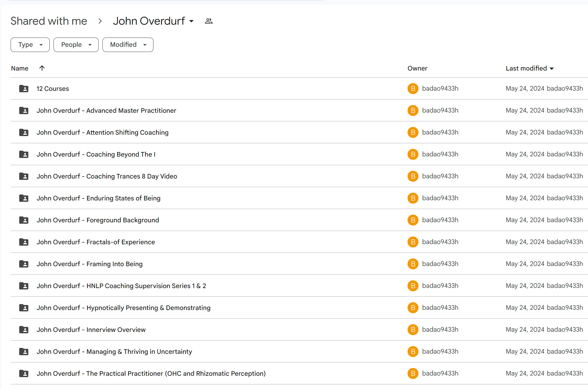Screen dimensions: 588x389
Task: Go back to Shared with me
Action: tap(49, 21)
